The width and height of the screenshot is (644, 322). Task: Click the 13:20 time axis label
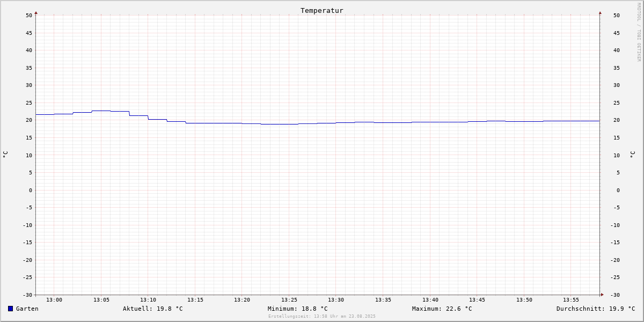(242, 300)
